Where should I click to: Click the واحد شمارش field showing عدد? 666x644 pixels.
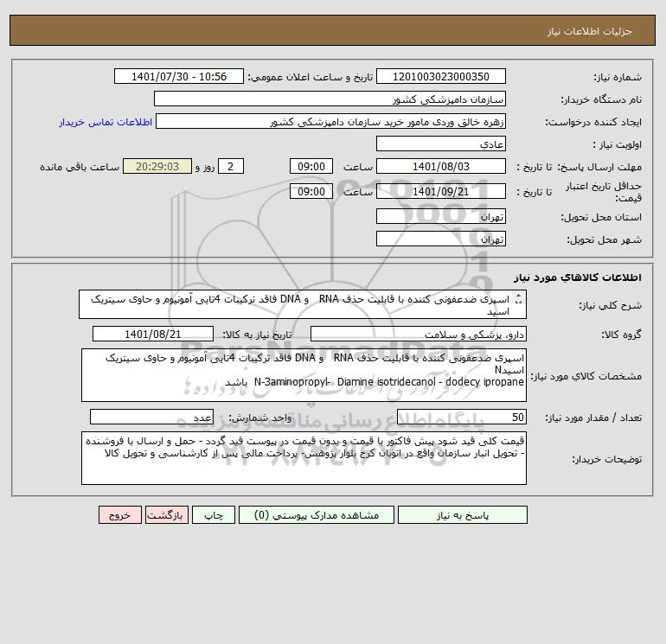tap(151, 417)
